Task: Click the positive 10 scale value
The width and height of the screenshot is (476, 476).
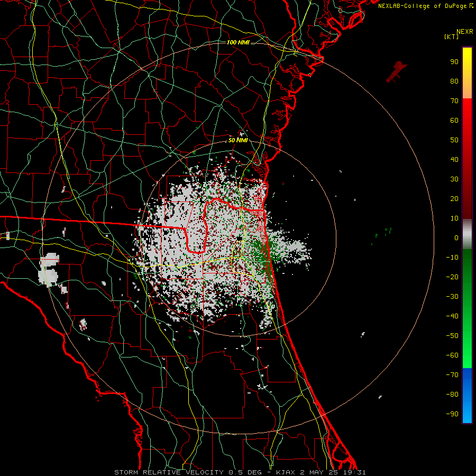Action: [454, 218]
